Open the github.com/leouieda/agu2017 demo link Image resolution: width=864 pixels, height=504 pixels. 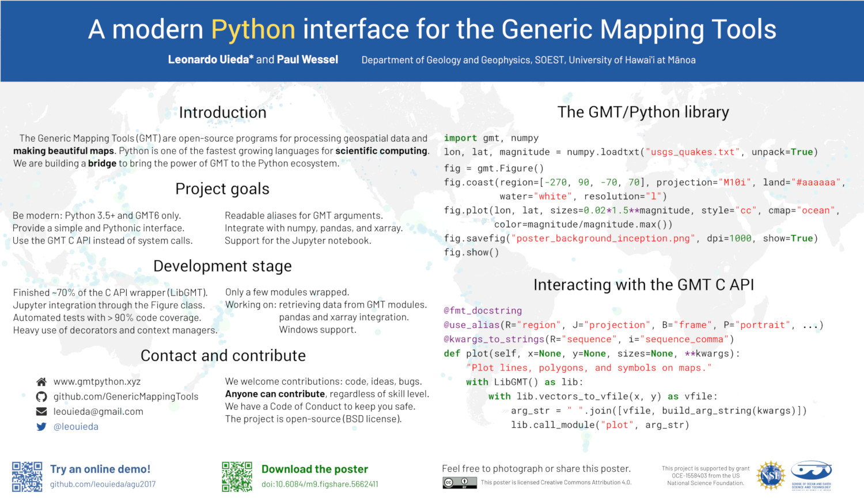[103, 484]
